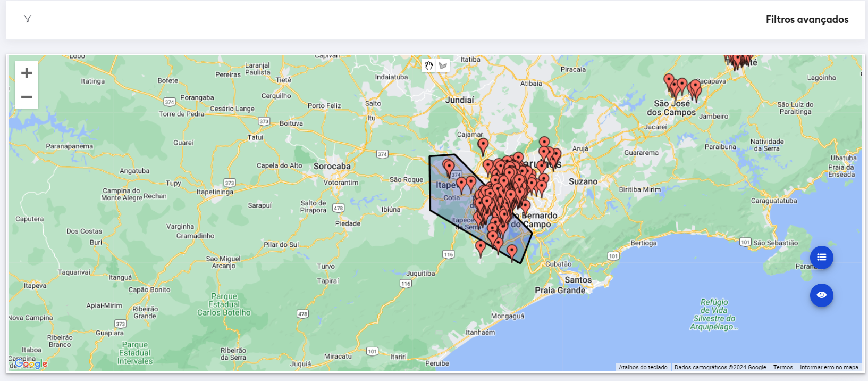Viewport: 868px width, 381px height.
Task: Select the hand pan tool
Action: click(x=429, y=65)
